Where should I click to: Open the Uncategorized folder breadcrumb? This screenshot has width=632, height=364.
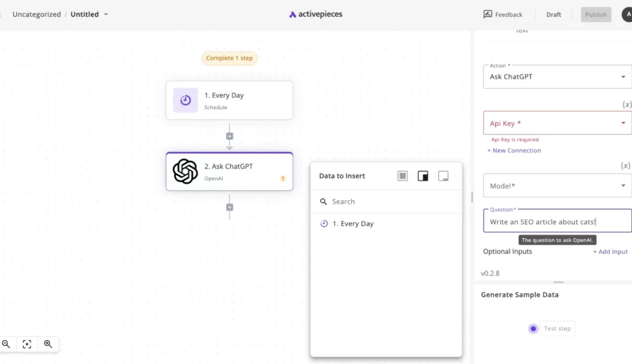tap(37, 14)
